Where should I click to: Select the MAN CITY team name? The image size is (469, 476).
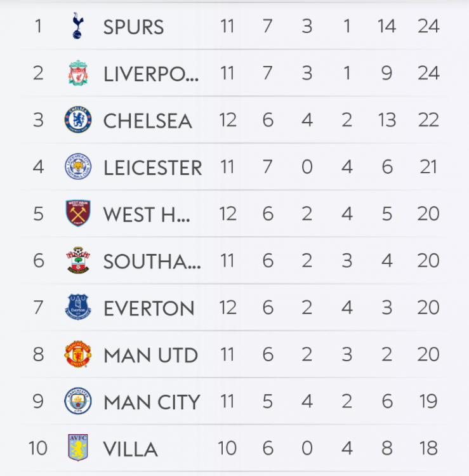[x=152, y=402]
